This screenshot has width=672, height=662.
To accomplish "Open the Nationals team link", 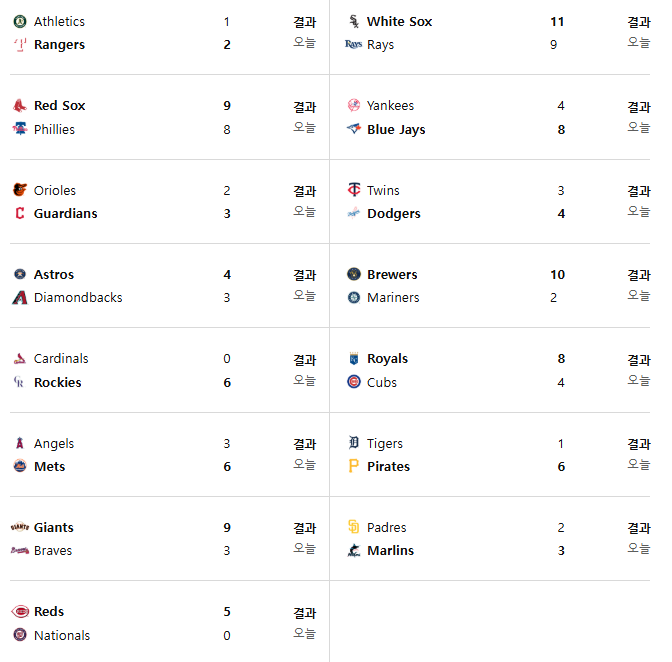I will [62, 635].
